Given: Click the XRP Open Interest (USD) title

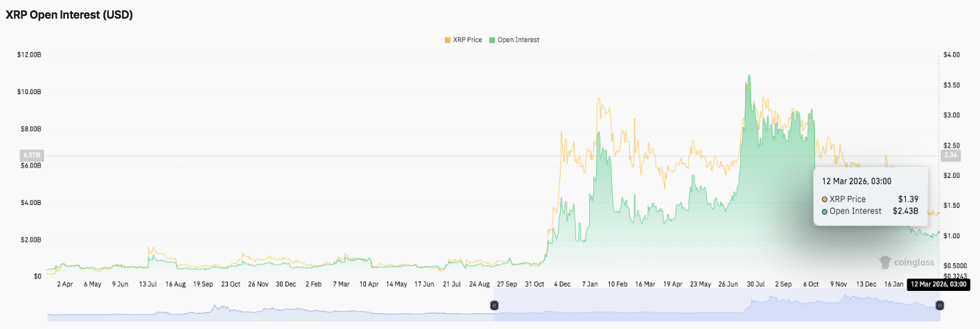Looking at the screenshot, I should (69, 15).
